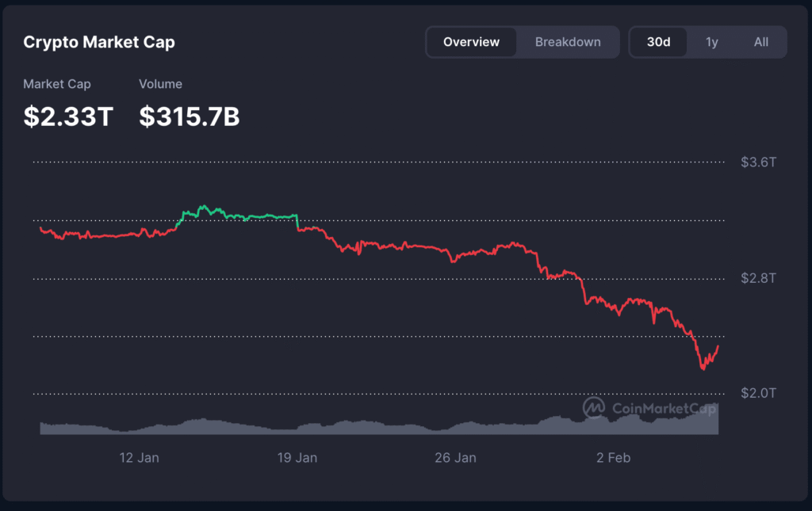Enable the 1y time range

[x=711, y=42]
